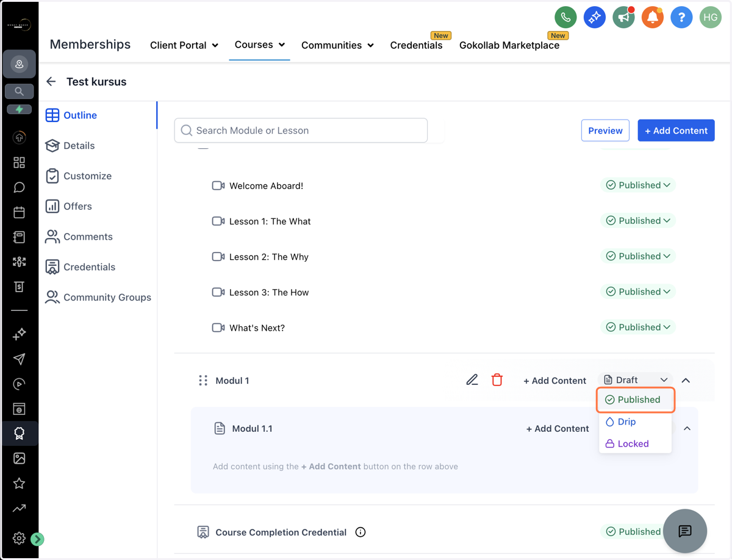Open Lesson 3: The How status dropdown
Viewport: 732px width, 560px height.
638,292
